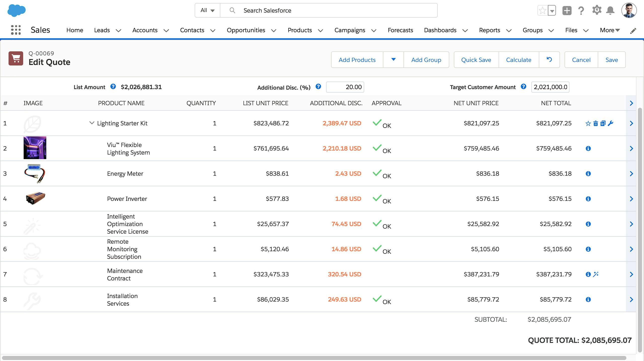
Task: Collapse the Lighting Starter Kit bundle
Action: [92, 123]
